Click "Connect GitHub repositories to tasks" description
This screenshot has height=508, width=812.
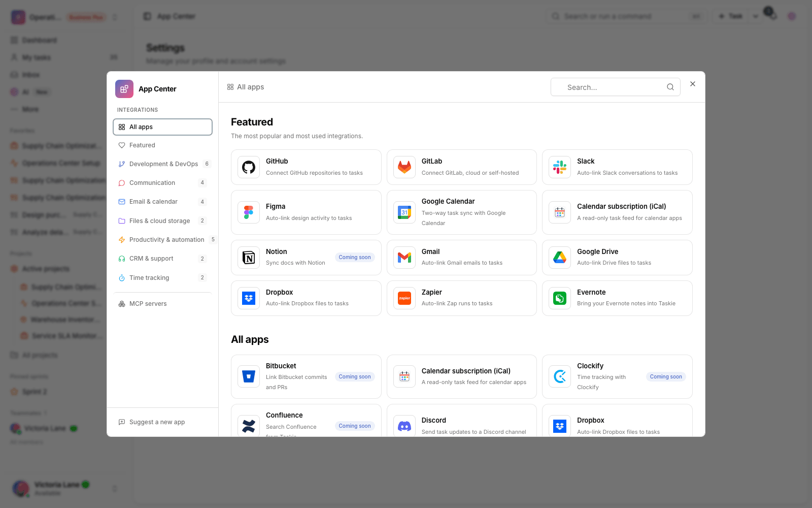click(x=314, y=173)
